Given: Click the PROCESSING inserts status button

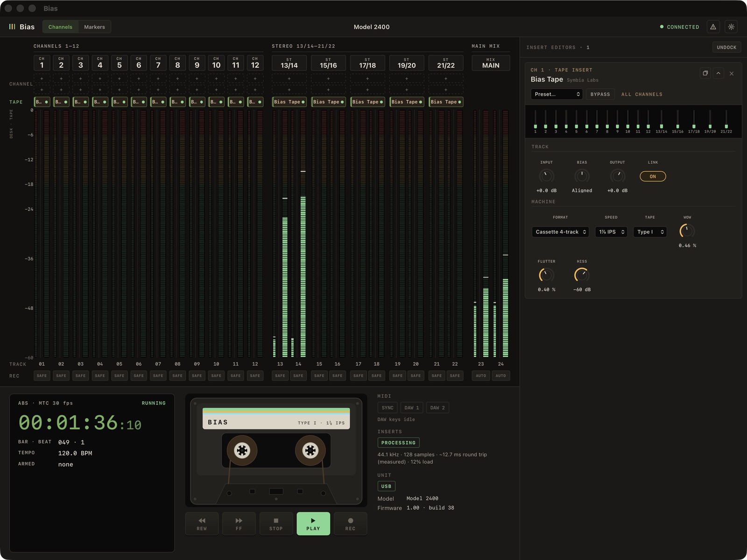Looking at the screenshot, I should 398,443.
